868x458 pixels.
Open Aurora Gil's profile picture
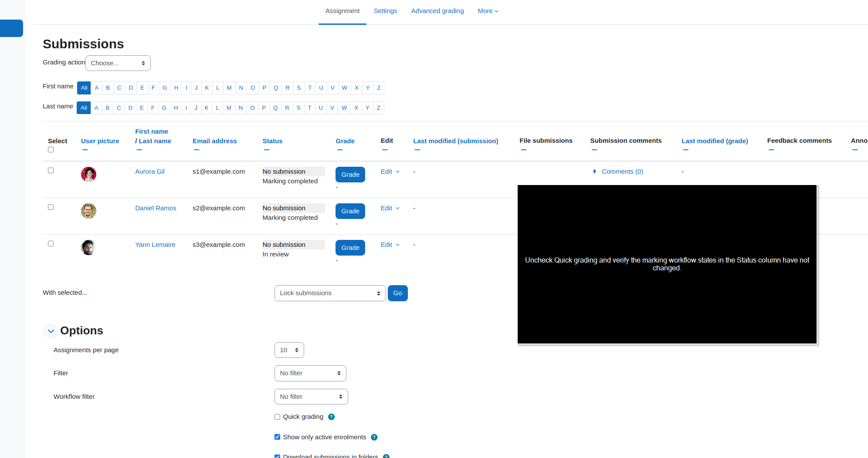[88, 174]
